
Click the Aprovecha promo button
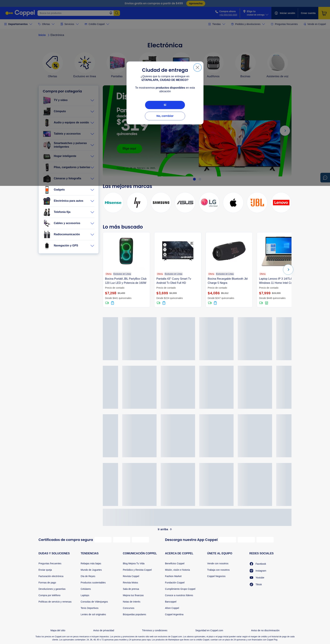[x=196, y=3]
